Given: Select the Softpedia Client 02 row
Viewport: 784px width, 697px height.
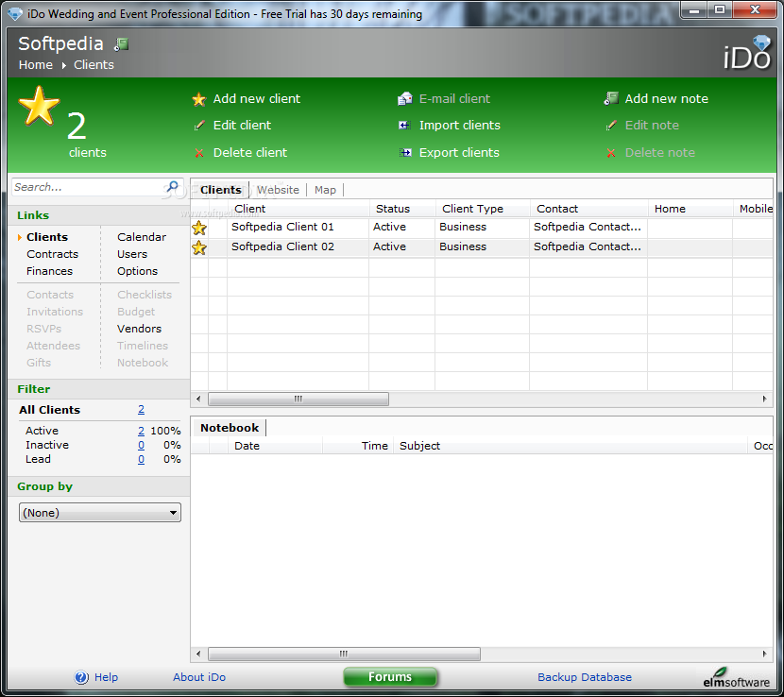Looking at the screenshot, I should click(x=482, y=247).
